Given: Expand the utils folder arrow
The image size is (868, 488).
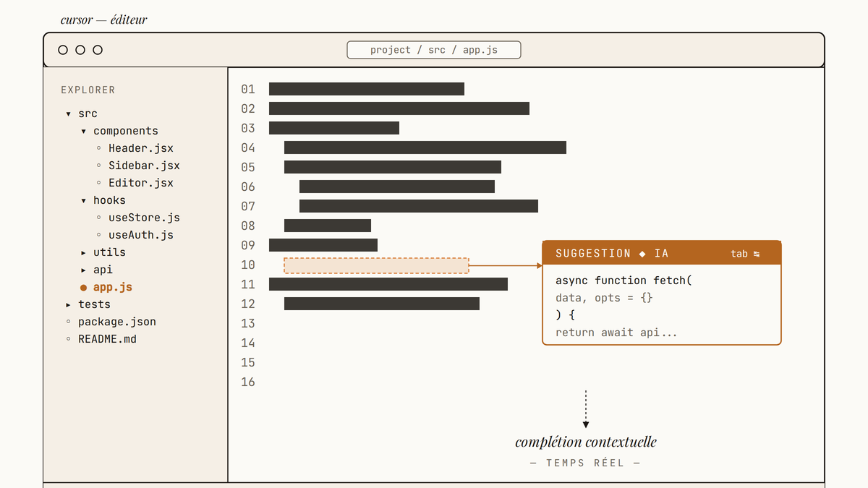Looking at the screenshot, I should pyautogui.click(x=84, y=253).
